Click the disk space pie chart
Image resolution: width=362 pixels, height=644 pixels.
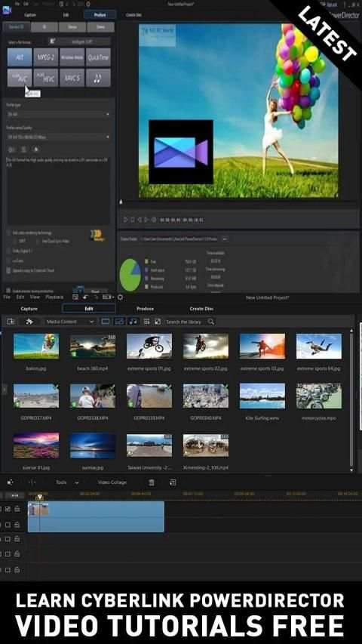(x=130, y=275)
